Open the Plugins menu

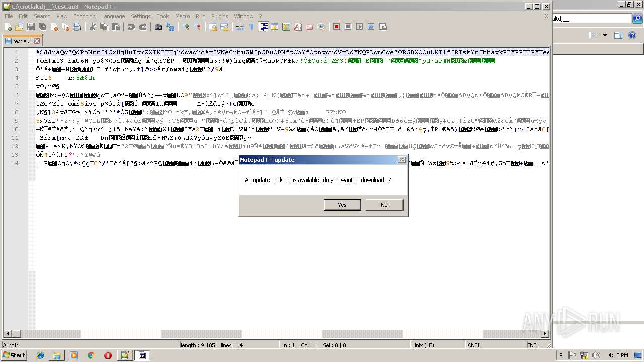coord(219,16)
